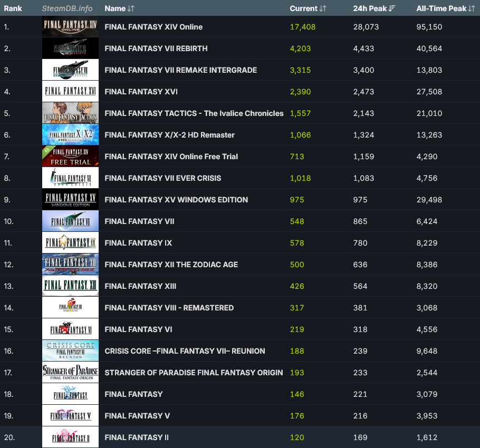
Task: Open FINAL FANTASY VII REBIRTH name link
Action: [x=156, y=48]
